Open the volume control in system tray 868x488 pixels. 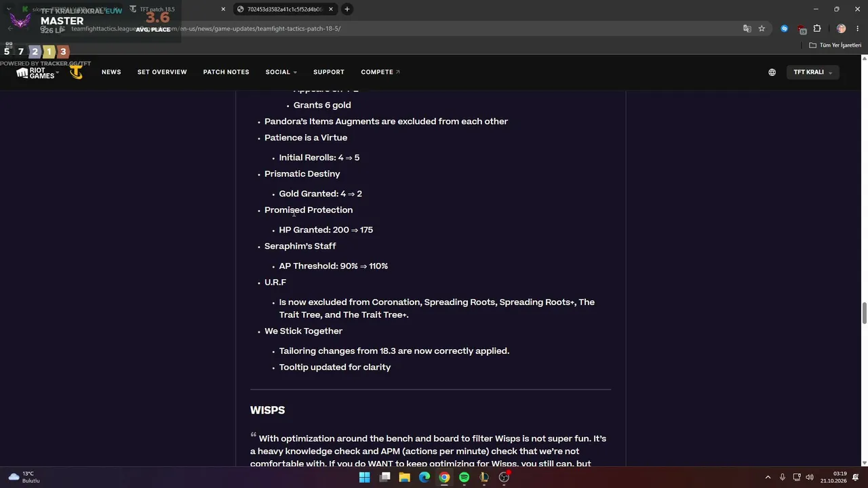(x=810, y=477)
